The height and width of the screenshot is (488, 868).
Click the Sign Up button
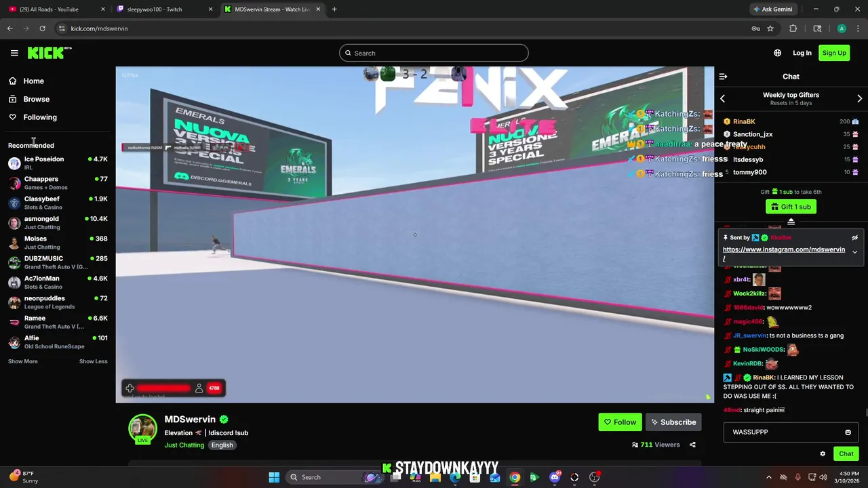point(834,53)
